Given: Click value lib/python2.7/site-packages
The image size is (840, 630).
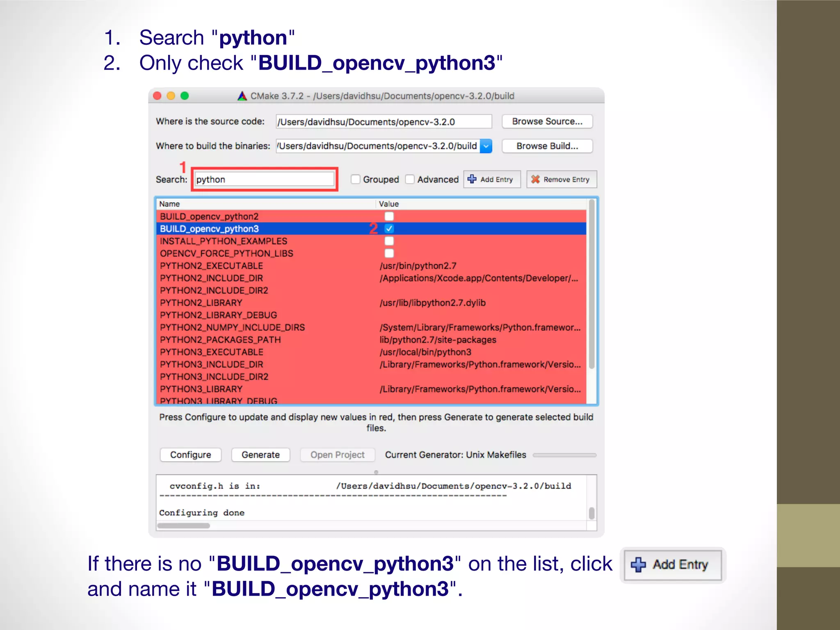Looking at the screenshot, I should pyautogui.click(x=438, y=340).
